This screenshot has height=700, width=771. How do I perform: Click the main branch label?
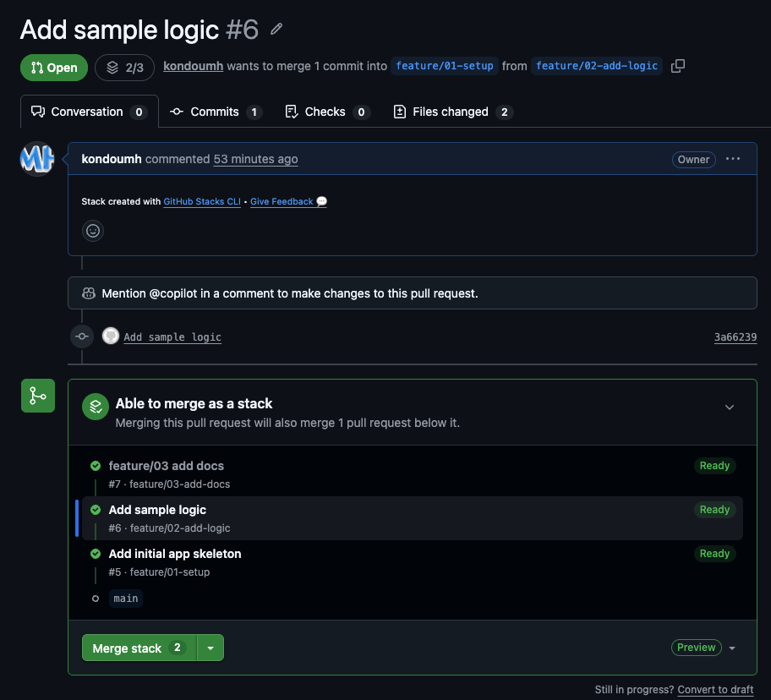(x=126, y=599)
